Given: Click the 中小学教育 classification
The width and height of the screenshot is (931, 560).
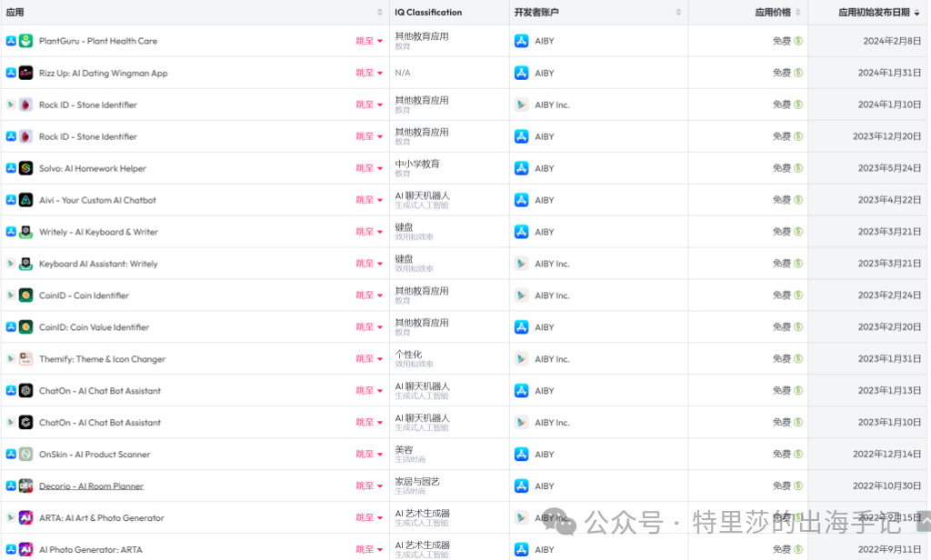Looking at the screenshot, I should (x=417, y=164).
